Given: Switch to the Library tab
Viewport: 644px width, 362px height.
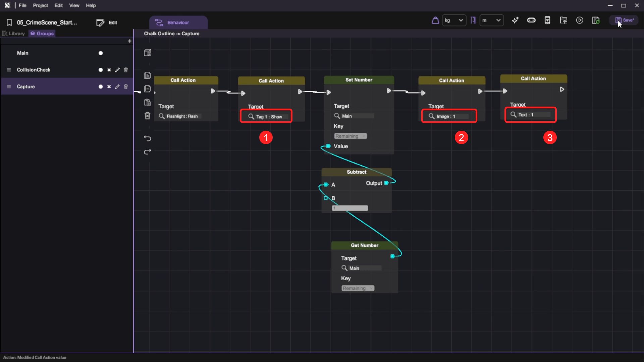Looking at the screenshot, I should click(14, 34).
